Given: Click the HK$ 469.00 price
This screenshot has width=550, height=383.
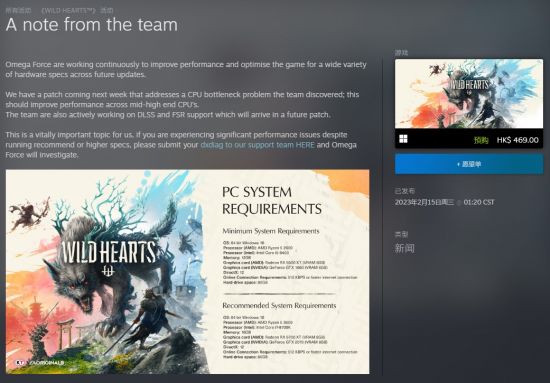Looking at the screenshot, I should [x=517, y=140].
